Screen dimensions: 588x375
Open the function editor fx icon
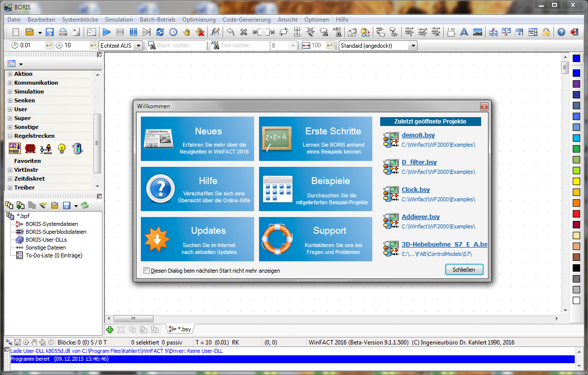tap(215, 32)
